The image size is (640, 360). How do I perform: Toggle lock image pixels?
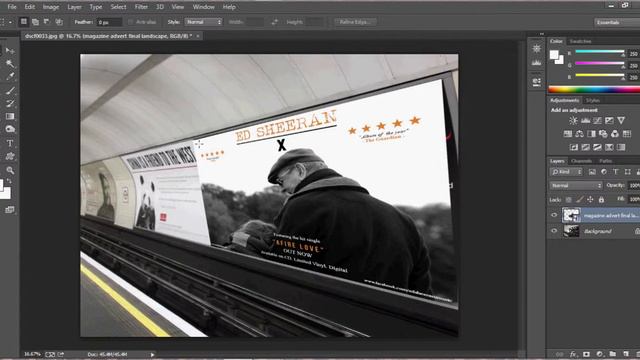580,200
